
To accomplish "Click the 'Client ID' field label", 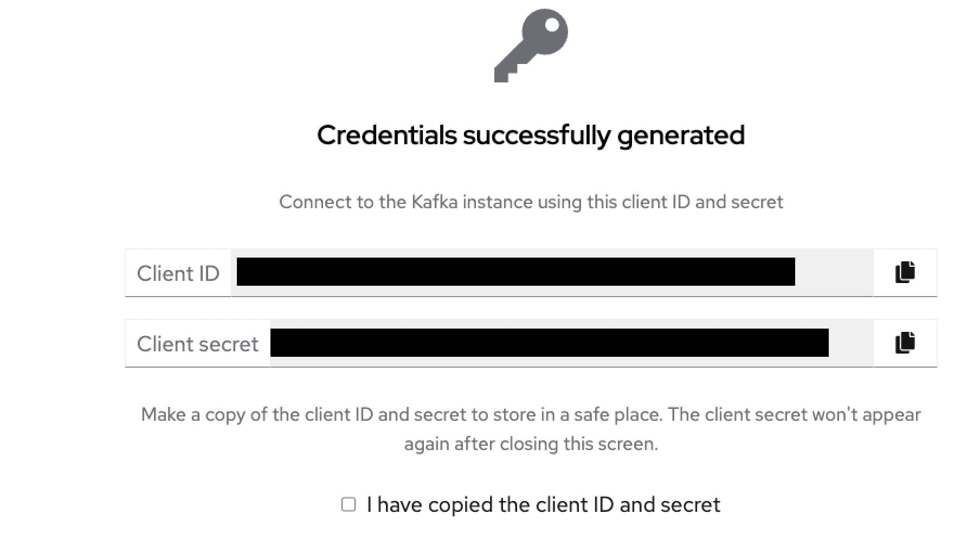I will point(178,273).
